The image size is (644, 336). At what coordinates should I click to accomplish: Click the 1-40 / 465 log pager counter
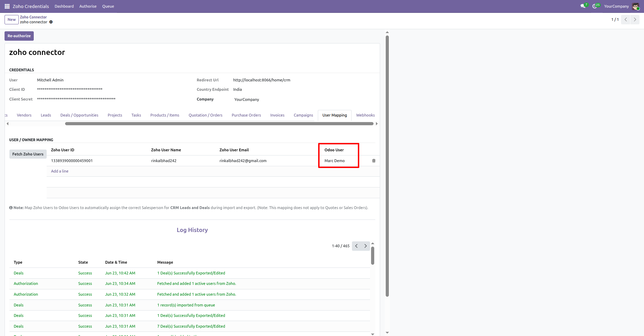pos(340,246)
